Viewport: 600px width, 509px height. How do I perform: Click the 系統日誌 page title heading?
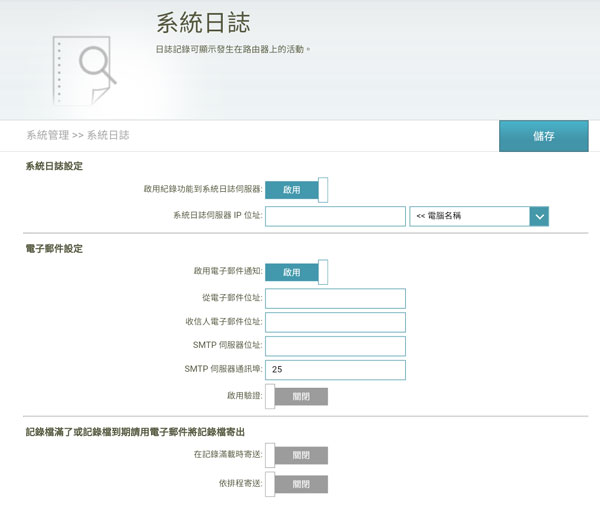203,23
